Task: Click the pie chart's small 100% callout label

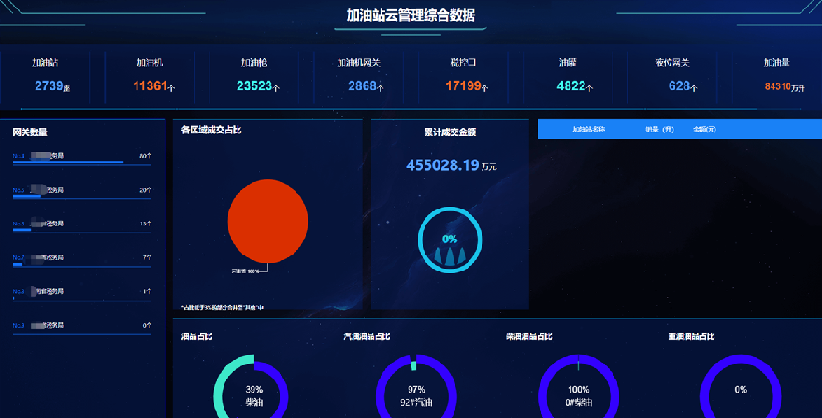Action: (x=245, y=271)
